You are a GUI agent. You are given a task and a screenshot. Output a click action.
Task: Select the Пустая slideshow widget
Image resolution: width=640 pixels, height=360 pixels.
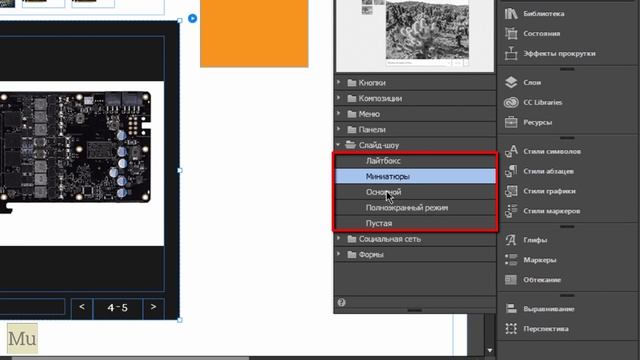point(416,223)
